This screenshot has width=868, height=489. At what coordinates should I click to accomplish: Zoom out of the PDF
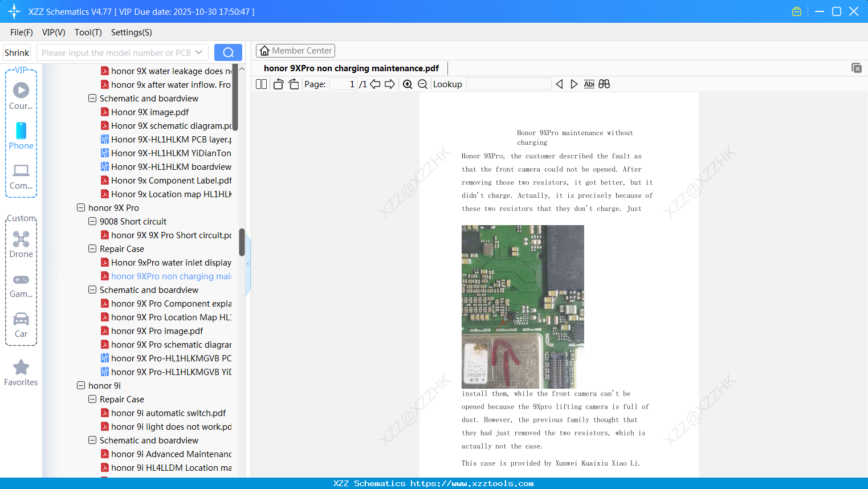point(422,84)
